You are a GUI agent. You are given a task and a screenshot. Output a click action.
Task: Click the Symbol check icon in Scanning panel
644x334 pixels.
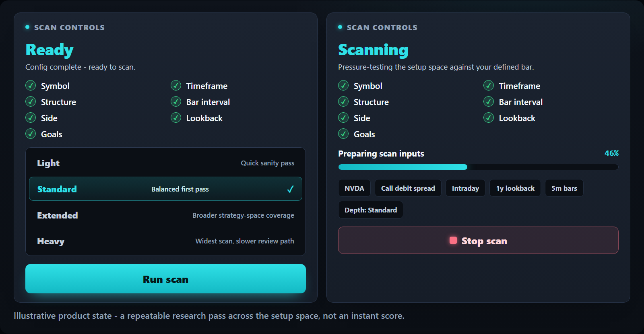click(343, 85)
